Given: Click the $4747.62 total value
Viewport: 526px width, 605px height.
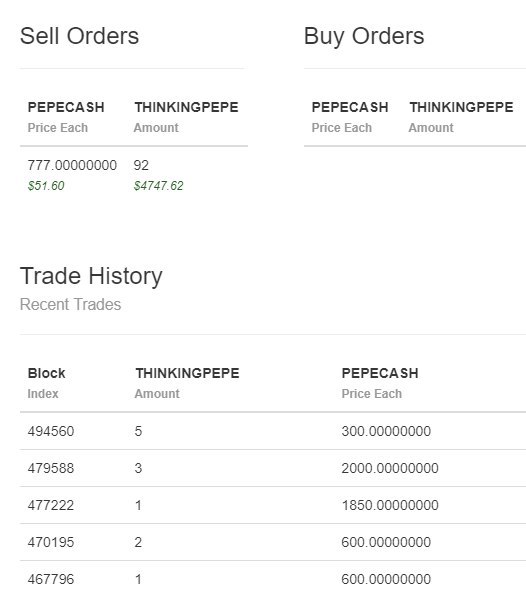Looking at the screenshot, I should point(158,186).
